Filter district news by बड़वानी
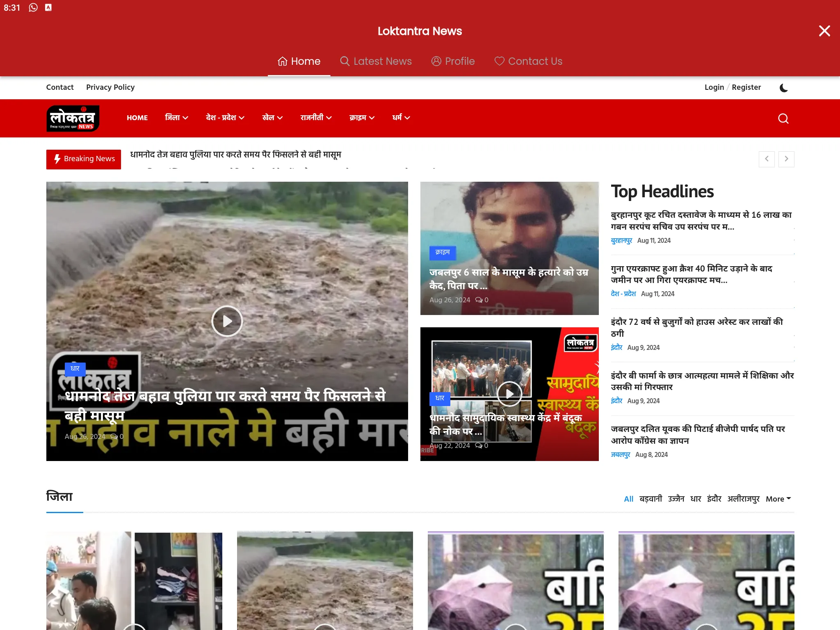The height and width of the screenshot is (630, 840). coord(651,499)
